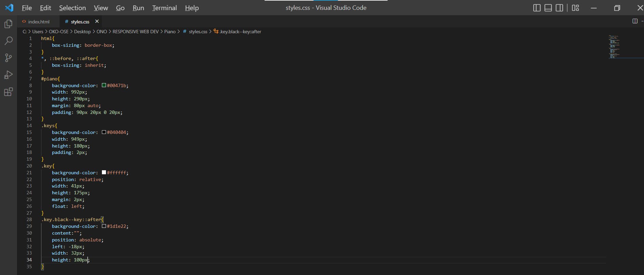Click the Piano breadcrumb segment
This screenshot has height=275, width=644.
170,32
